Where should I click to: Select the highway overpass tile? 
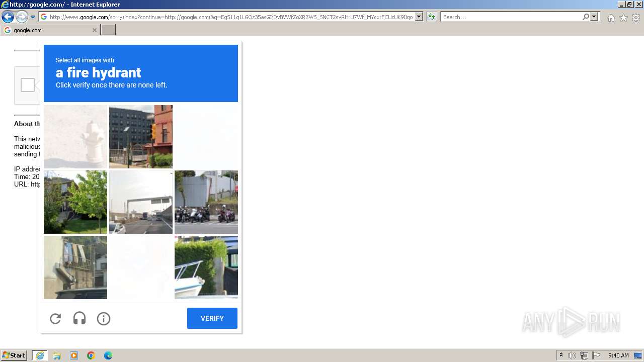tap(141, 202)
